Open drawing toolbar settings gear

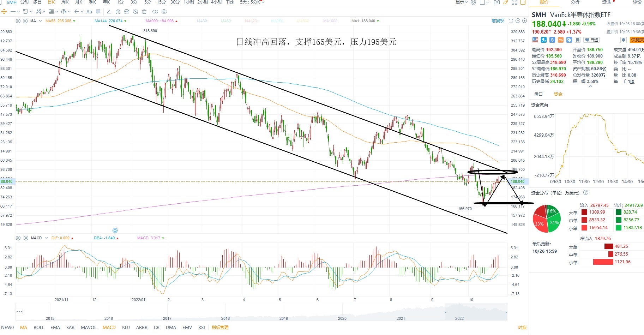click(164, 12)
